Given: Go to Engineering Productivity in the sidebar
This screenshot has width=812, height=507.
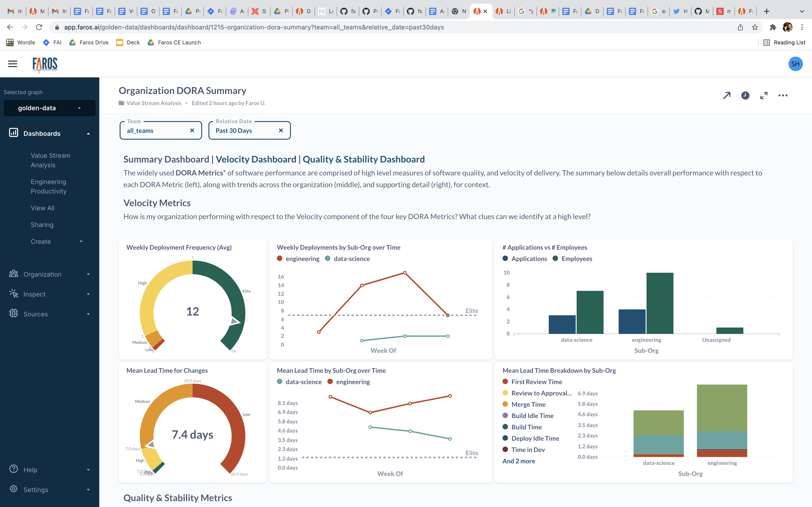Looking at the screenshot, I should click(x=48, y=187).
